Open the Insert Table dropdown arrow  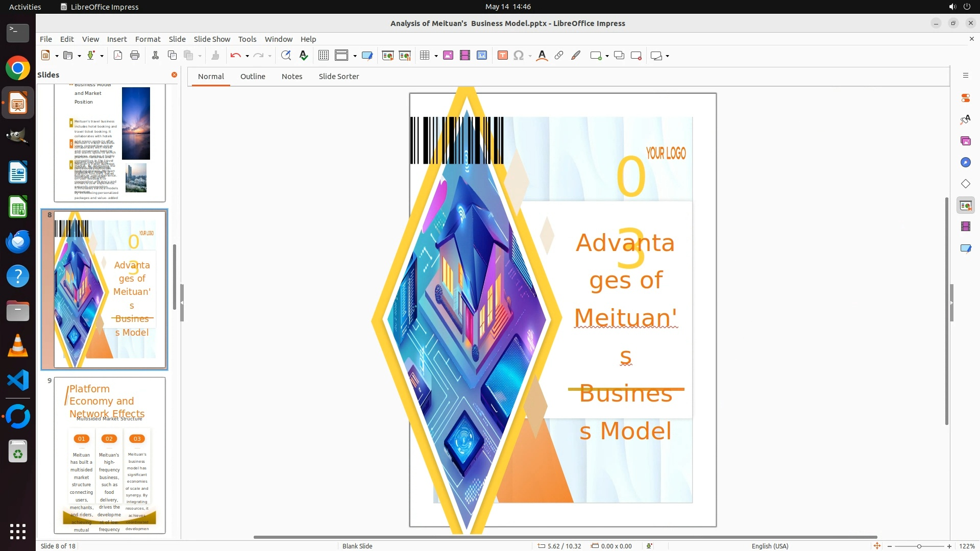[x=436, y=56]
